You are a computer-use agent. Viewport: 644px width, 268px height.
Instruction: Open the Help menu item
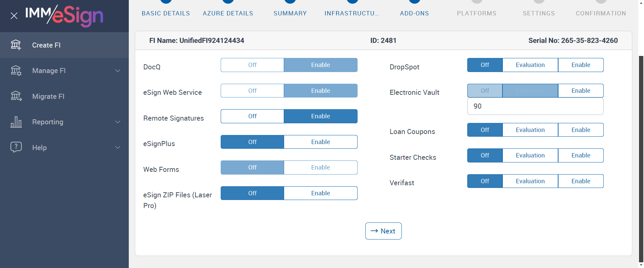tap(64, 147)
